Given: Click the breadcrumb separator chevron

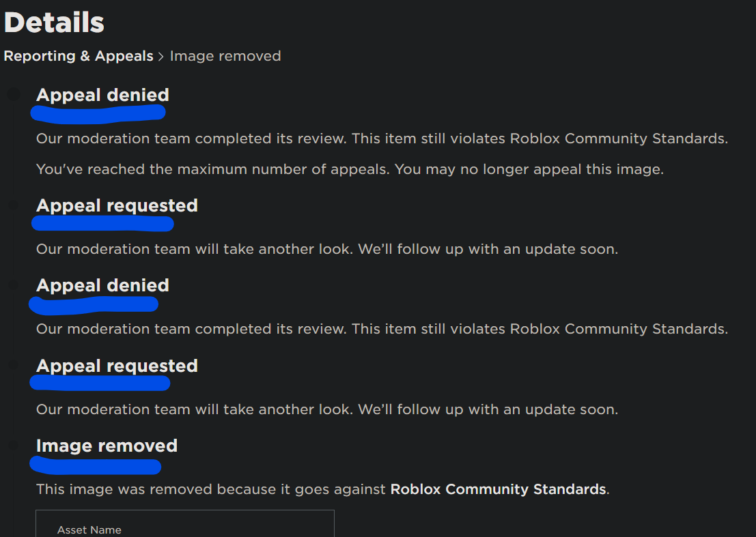Looking at the screenshot, I should point(161,56).
